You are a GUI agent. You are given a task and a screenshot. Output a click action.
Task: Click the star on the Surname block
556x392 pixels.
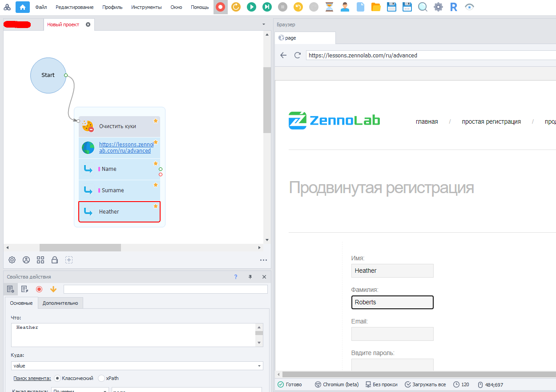tap(156, 185)
